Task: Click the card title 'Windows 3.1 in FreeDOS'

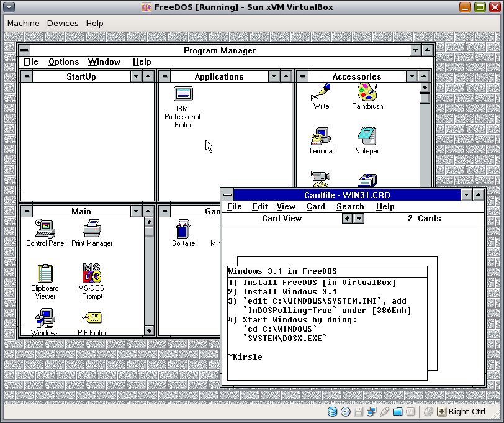Action: pyautogui.click(x=282, y=271)
